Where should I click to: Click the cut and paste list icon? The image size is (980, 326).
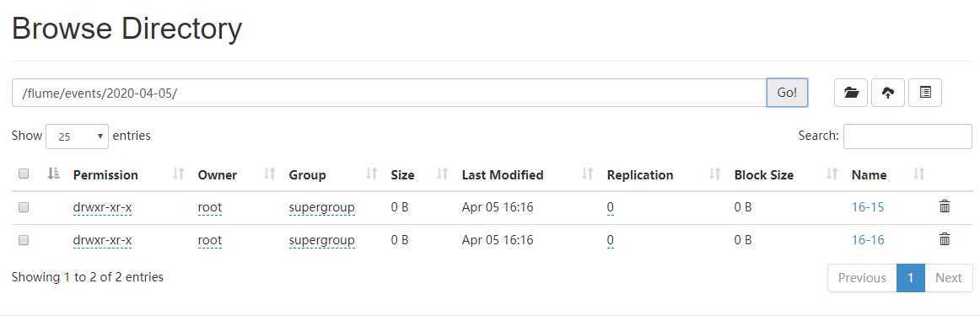[x=925, y=93]
